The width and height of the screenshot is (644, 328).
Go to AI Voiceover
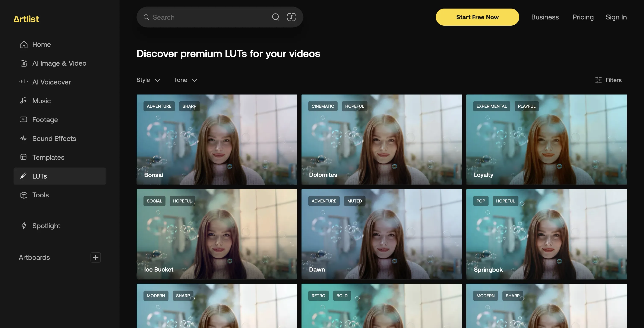[x=51, y=82]
